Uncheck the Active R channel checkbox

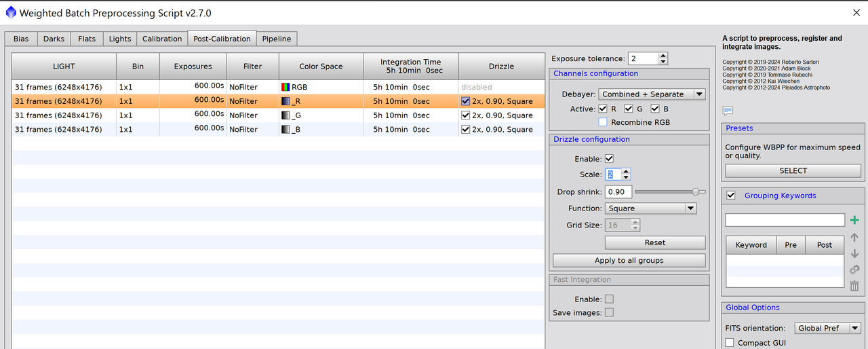coord(603,109)
